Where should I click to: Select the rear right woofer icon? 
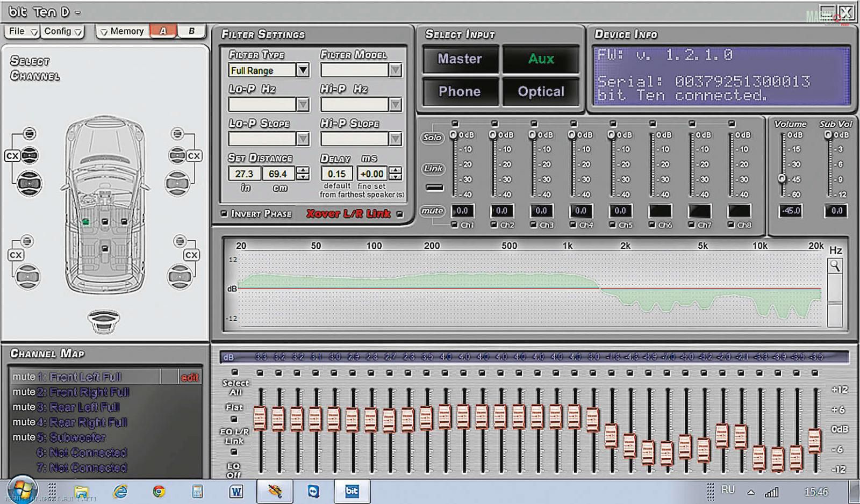tap(180, 277)
